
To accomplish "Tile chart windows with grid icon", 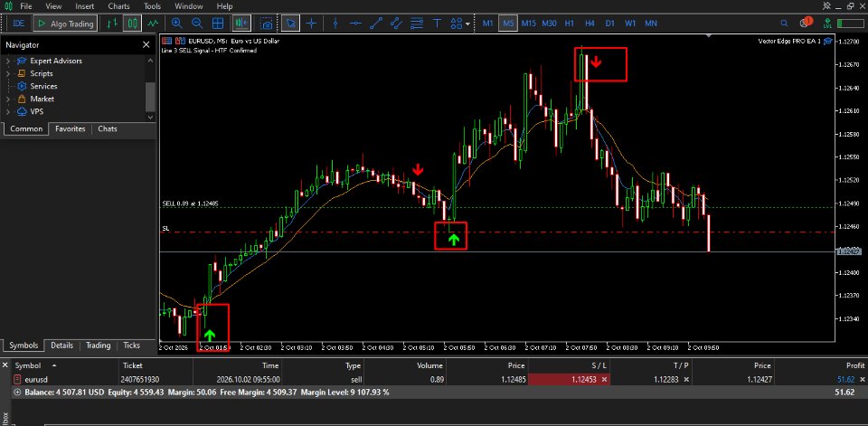I will [218, 24].
